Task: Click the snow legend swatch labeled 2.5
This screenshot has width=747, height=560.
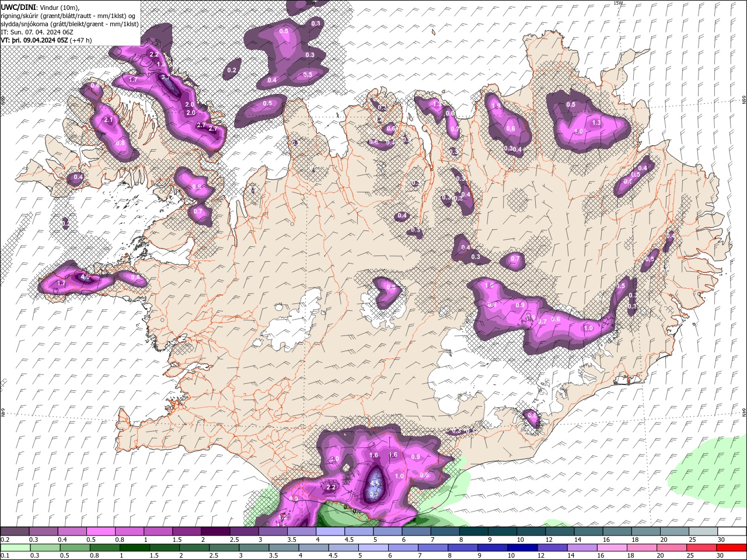Action: point(244,531)
